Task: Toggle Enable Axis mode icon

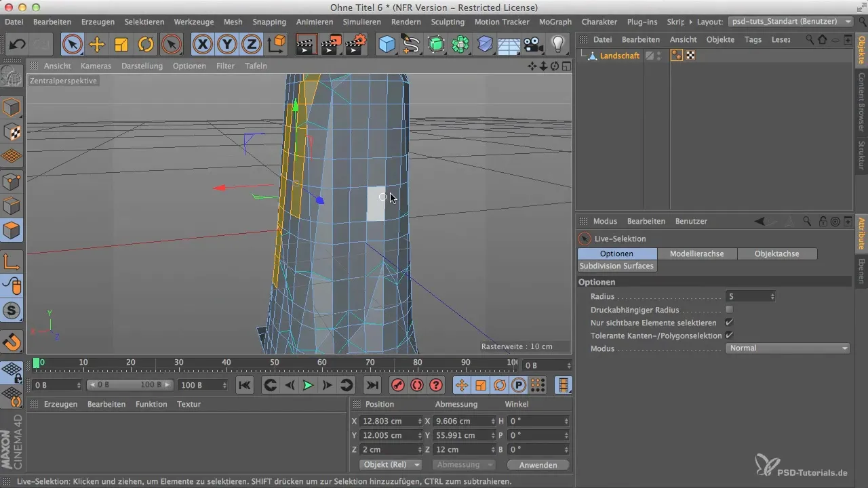Action: point(12,262)
